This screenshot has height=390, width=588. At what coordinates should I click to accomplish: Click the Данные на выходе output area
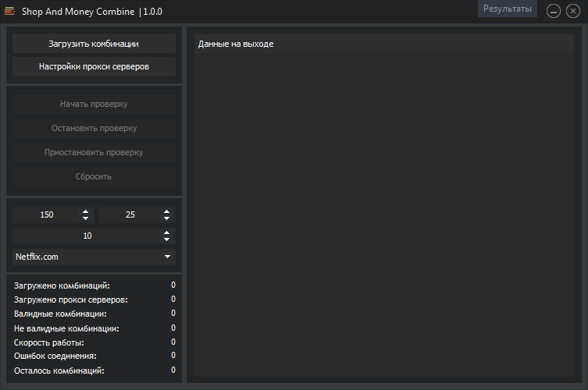tap(383, 211)
